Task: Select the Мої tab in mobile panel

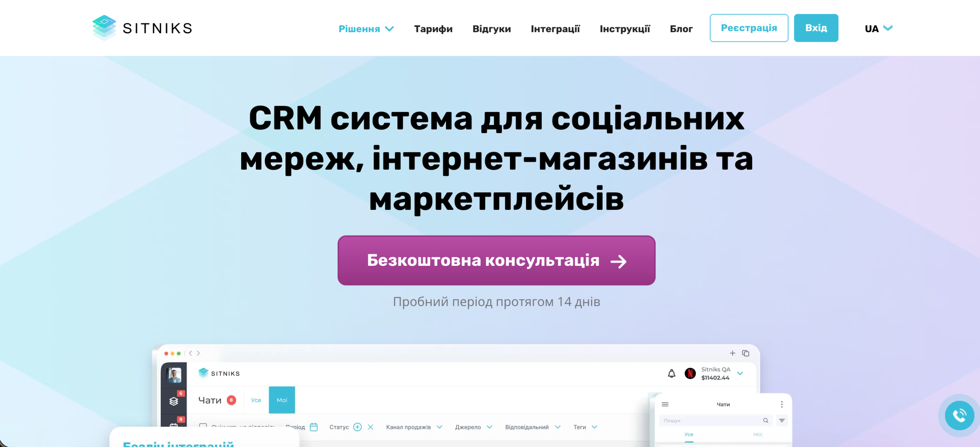Action: point(758,434)
